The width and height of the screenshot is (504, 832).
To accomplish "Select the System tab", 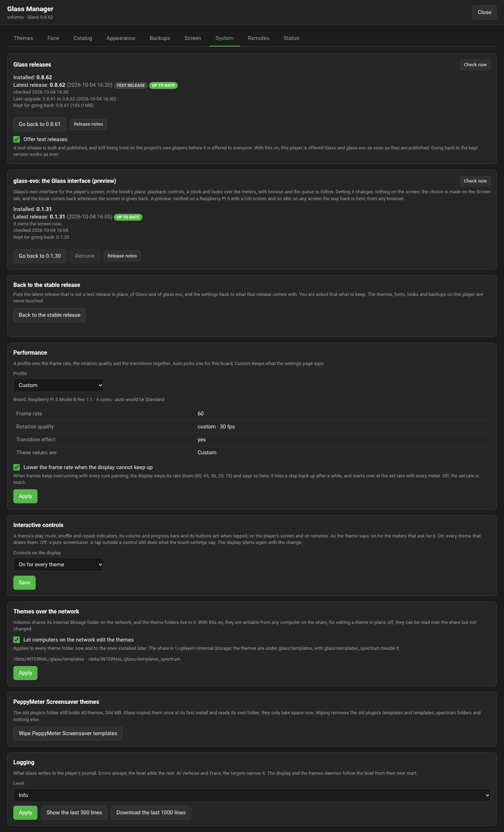I will pyautogui.click(x=225, y=38).
